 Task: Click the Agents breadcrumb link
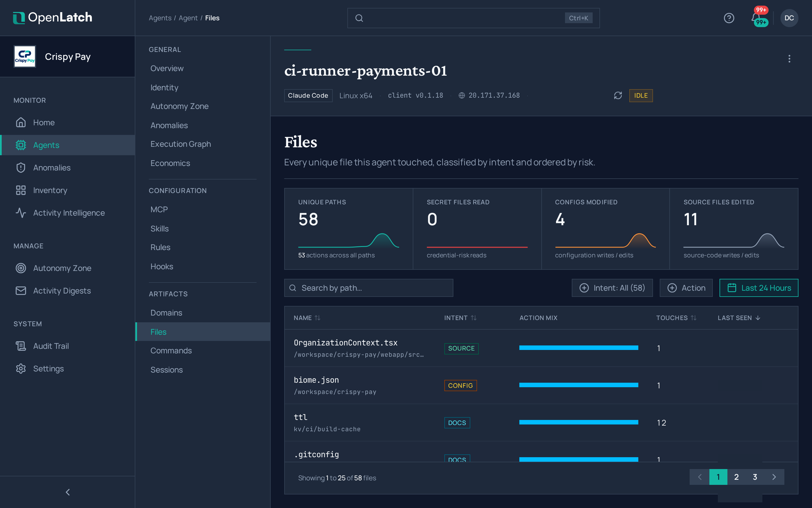pyautogui.click(x=160, y=18)
